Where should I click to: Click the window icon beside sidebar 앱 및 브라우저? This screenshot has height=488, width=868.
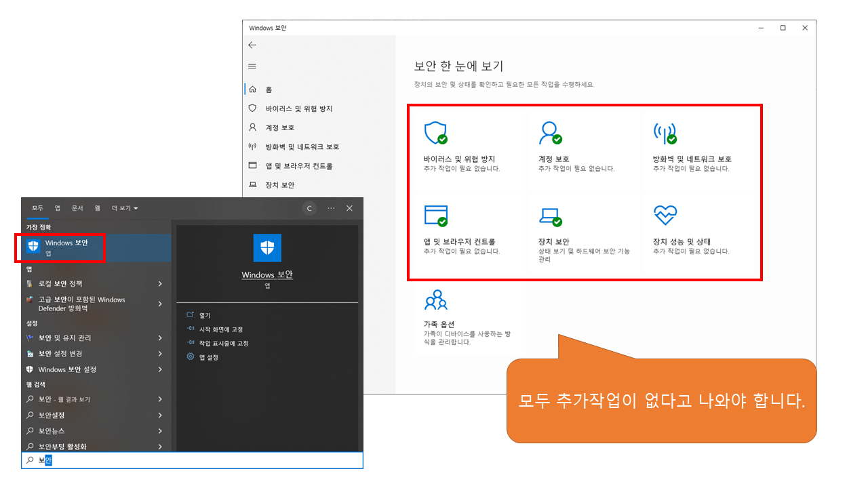click(252, 165)
